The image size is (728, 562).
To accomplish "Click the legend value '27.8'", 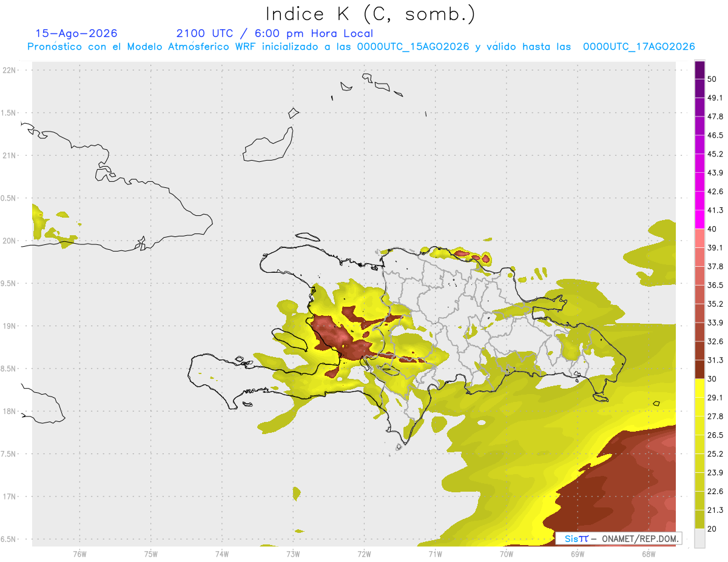I will pyautogui.click(x=715, y=416).
